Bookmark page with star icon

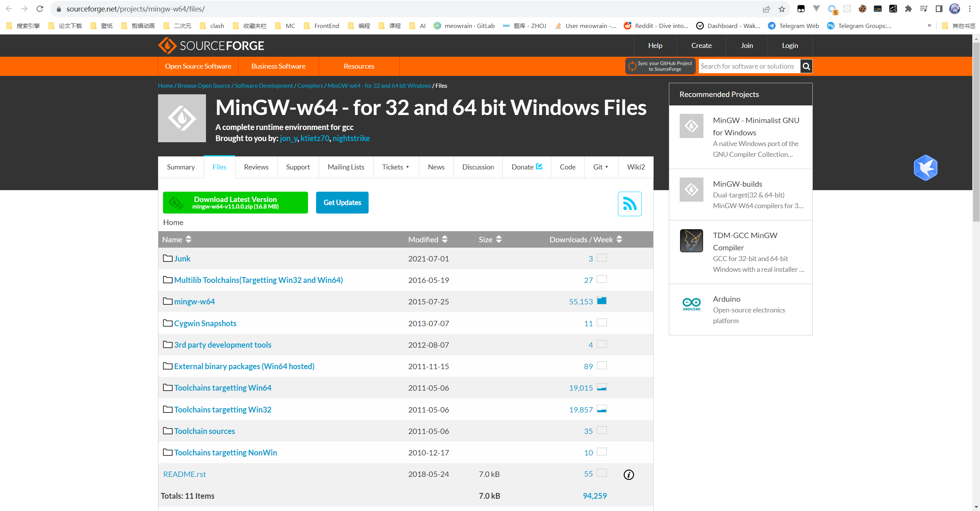(x=782, y=9)
